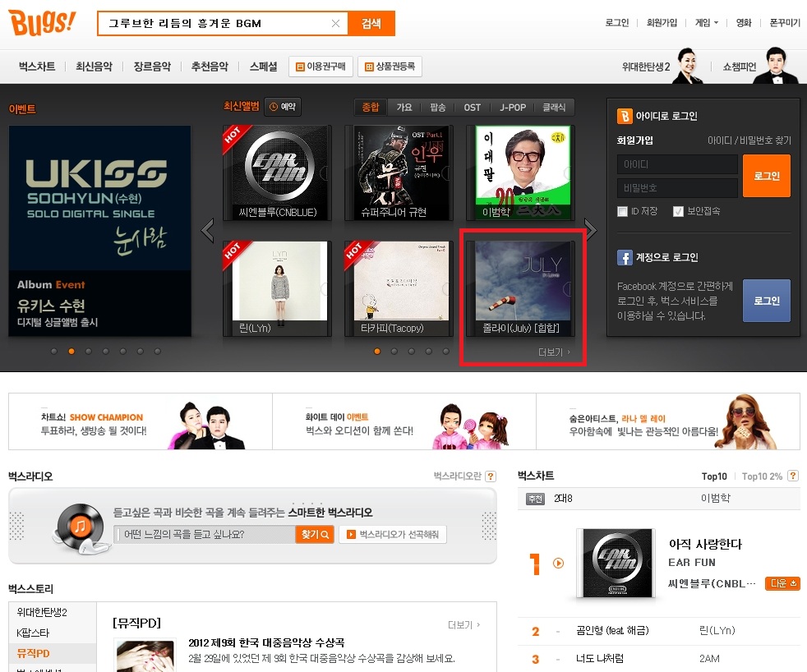Open the 장르음악 menu

(152, 67)
